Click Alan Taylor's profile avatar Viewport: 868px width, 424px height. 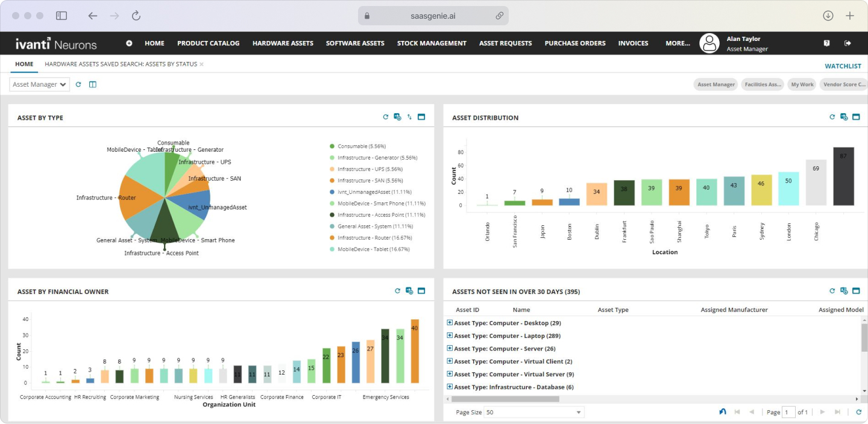709,43
